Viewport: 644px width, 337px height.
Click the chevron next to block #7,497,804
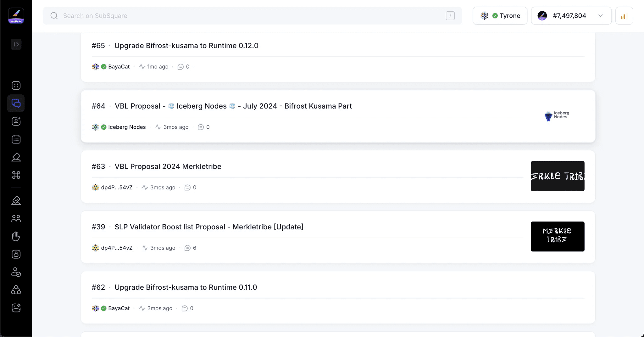(x=601, y=16)
